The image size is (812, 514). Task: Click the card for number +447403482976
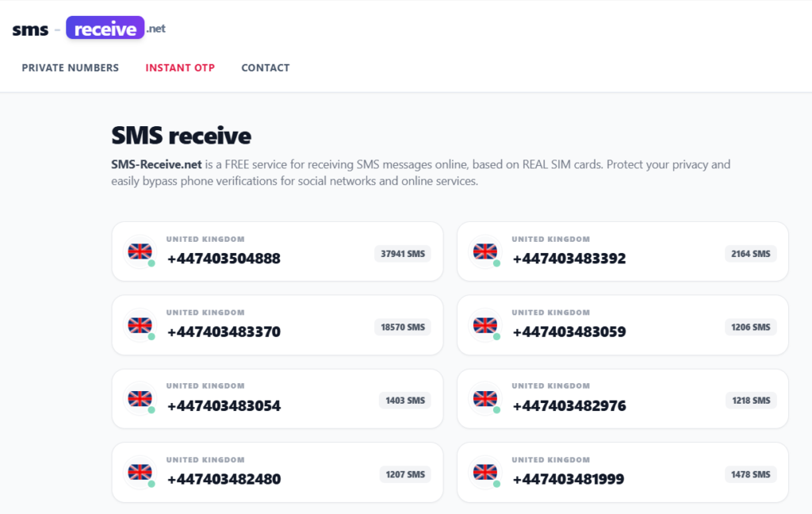[622, 398]
